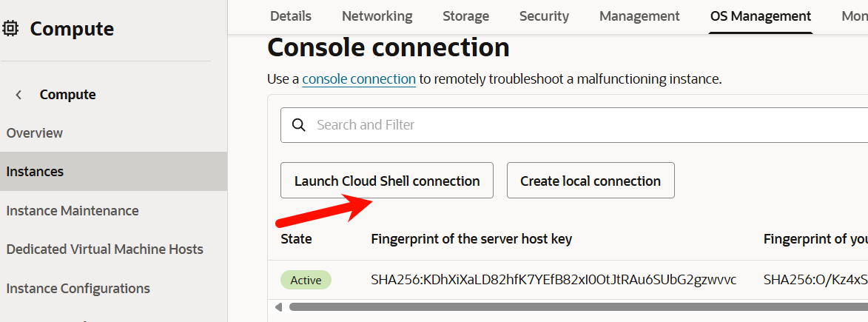Select the Security tab
Viewport: 868px width, 322px height.
click(x=544, y=16)
